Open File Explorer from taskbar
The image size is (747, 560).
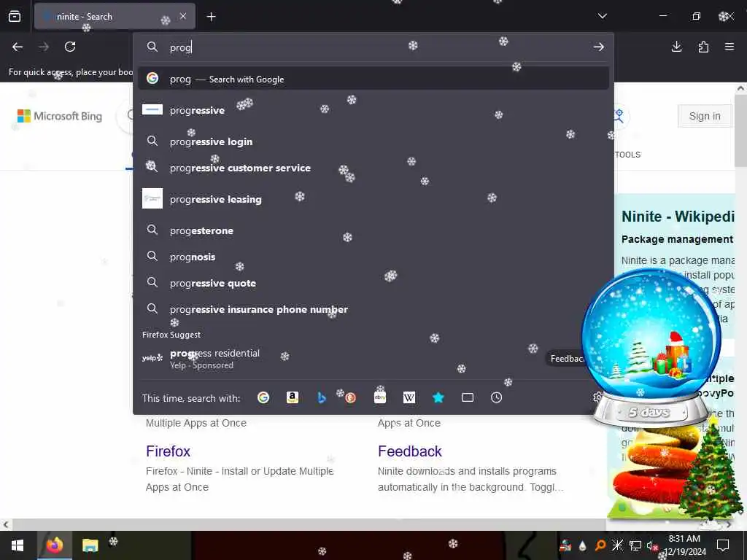point(90,545)
